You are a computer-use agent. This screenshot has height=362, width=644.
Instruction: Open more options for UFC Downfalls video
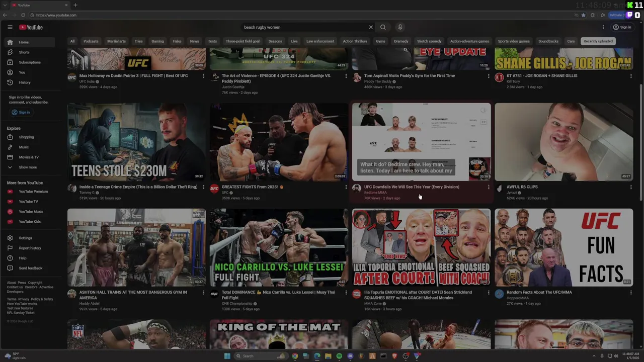point(488,187)
